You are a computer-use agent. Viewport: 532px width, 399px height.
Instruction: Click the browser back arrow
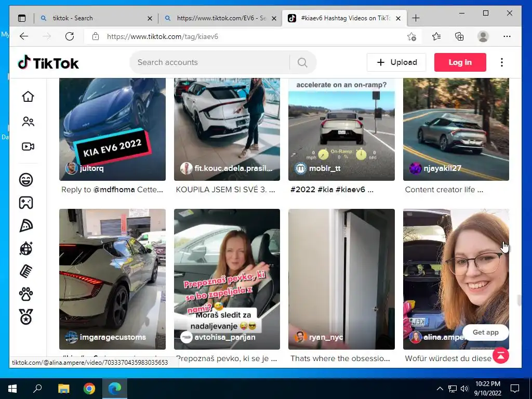pyautogui.click(x=24, y=36)
